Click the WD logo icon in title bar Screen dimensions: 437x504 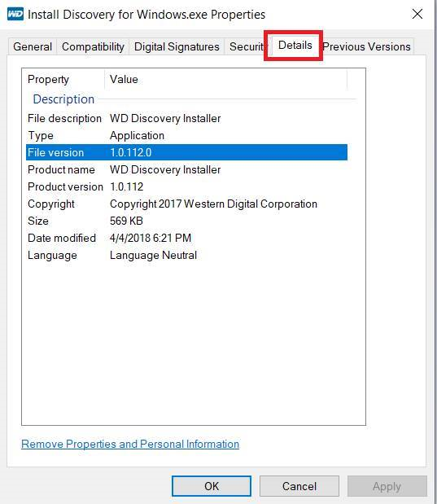coord(15,15)
